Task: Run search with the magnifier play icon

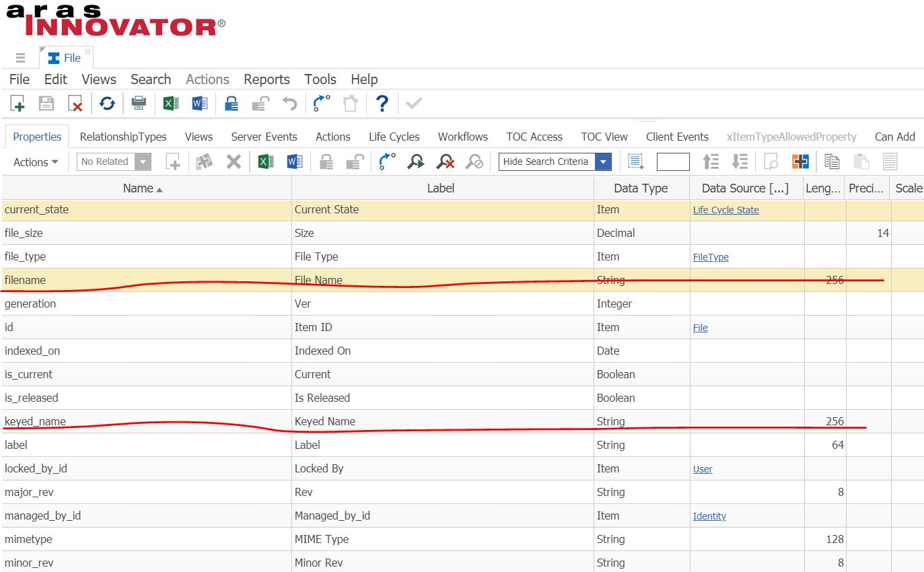Action: pyautogui.click(x=417, y=162)
